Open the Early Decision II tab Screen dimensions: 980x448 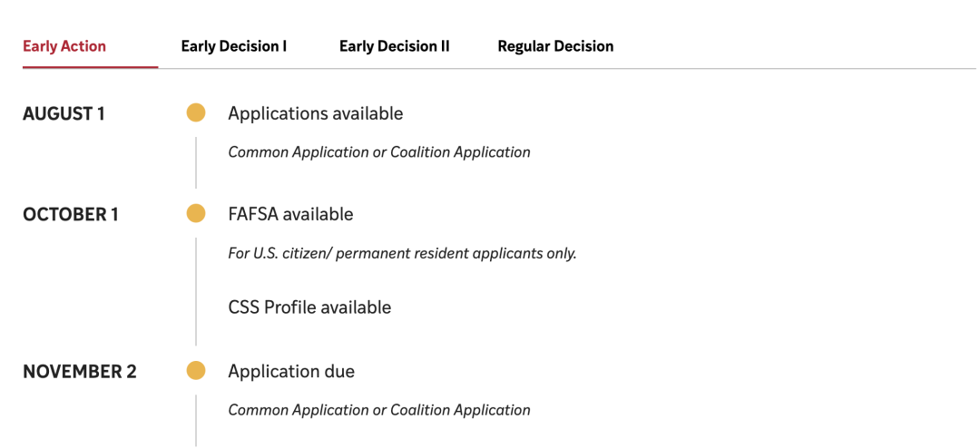pos(395,46)
